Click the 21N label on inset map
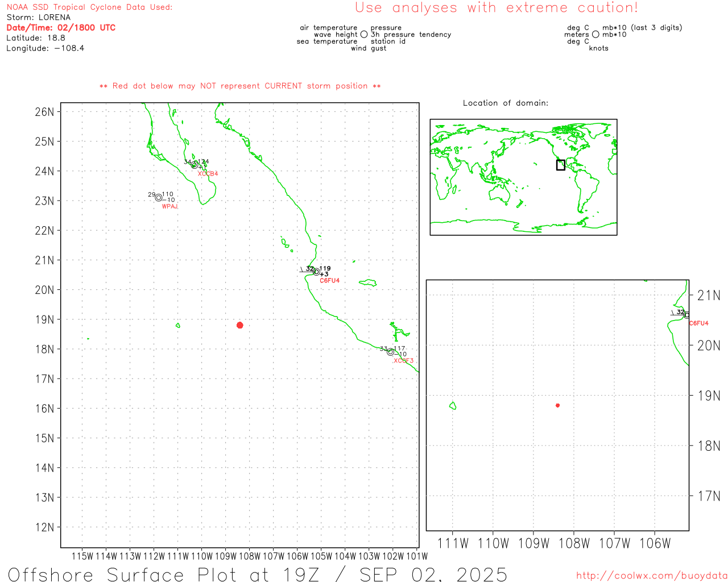728x582 pixels. (x=709, y=295)
